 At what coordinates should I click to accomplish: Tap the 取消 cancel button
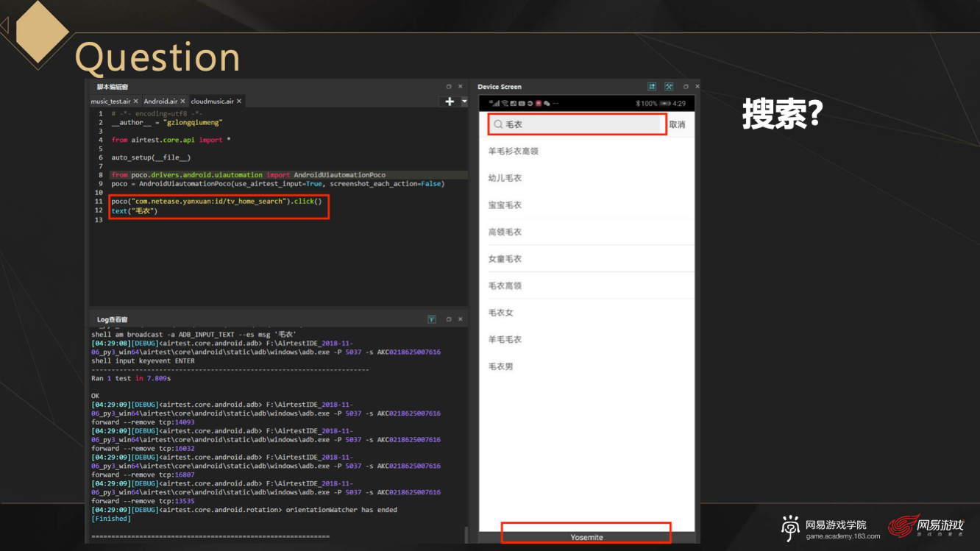click(677, 125)
